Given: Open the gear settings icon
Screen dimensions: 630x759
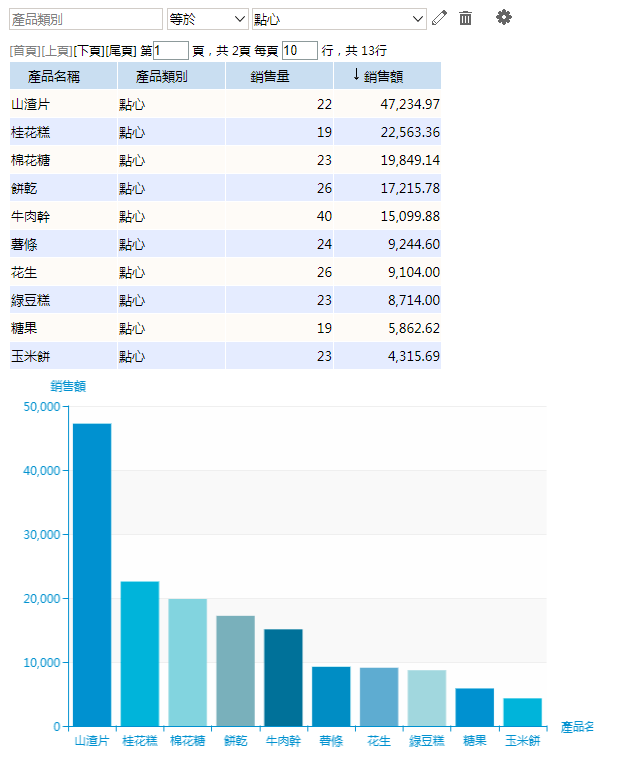Looking at the screenshot, I should 504,18.
